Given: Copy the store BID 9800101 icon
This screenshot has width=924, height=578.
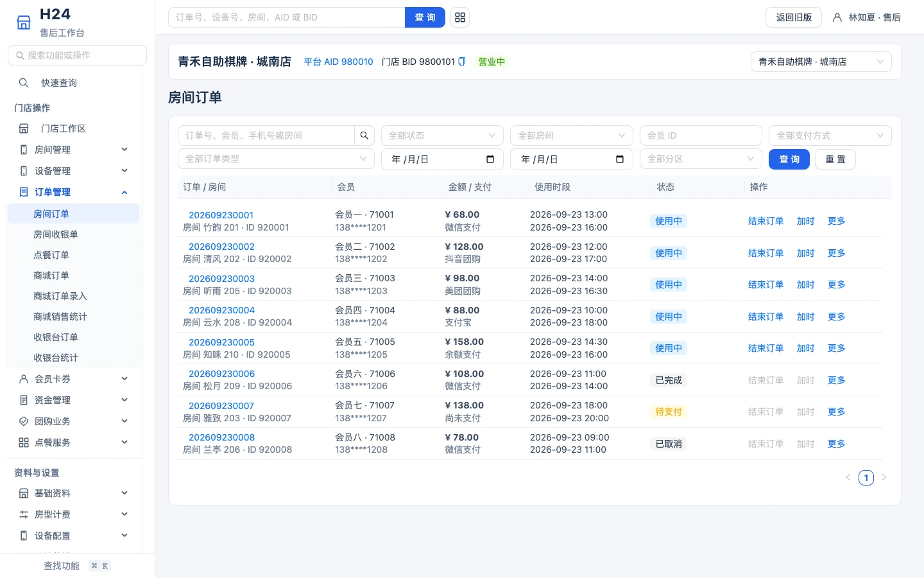Looking at the screenshot, I should [461, 62].
